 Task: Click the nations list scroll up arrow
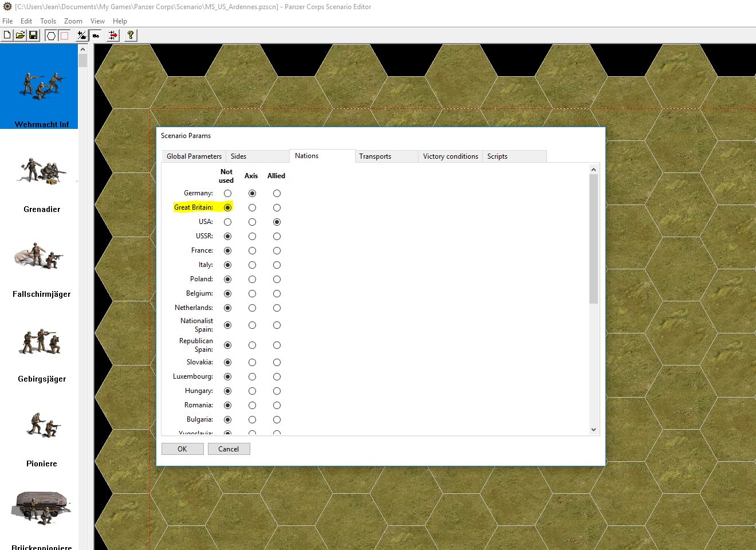click(x=593, y=170)
